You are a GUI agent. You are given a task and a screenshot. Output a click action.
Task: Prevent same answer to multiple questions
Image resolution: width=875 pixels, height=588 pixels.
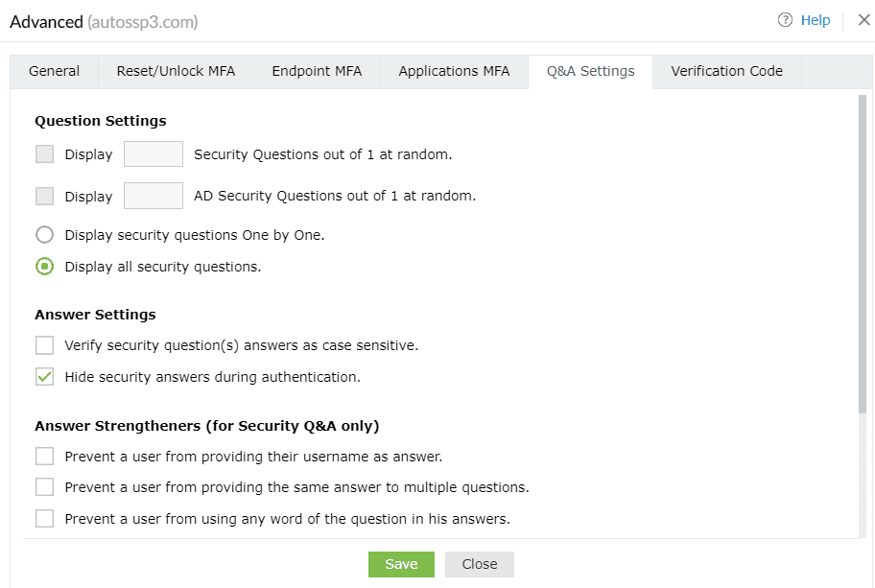44,487
